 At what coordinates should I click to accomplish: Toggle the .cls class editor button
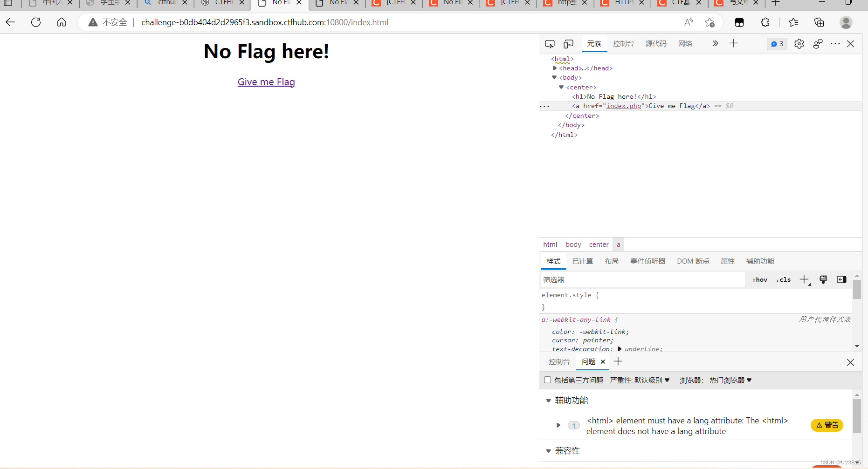click(x=784, y=280)
